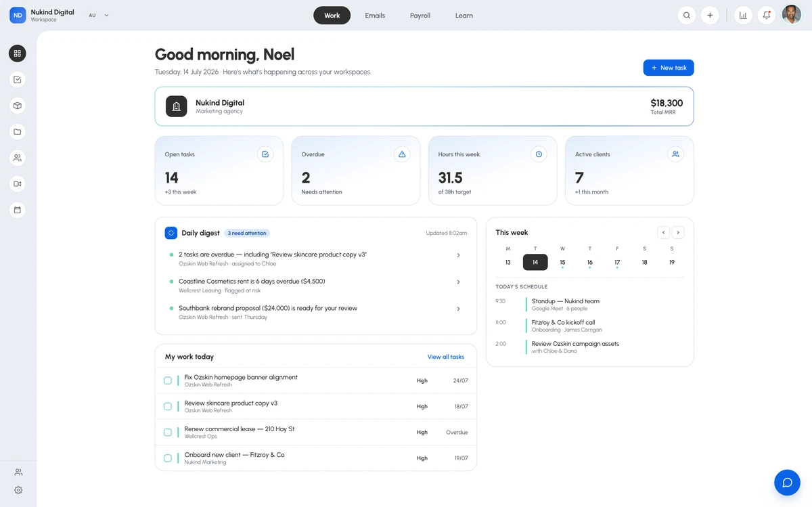Image resolution: width=812 pixels, height=507 pixels.
Task: Switch to the Emails tab
Action: coord(375,16)
